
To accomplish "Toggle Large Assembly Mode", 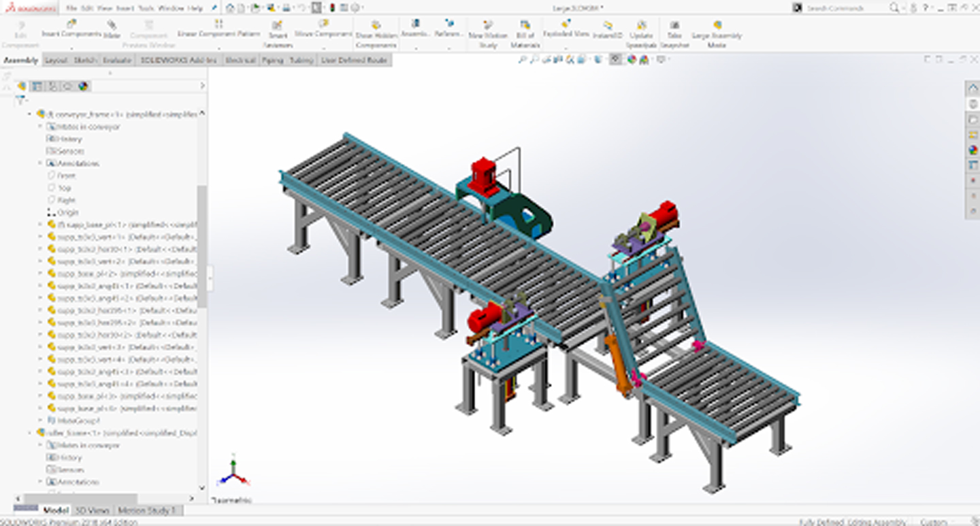I will pyautogui.click(x=717, y=34).
